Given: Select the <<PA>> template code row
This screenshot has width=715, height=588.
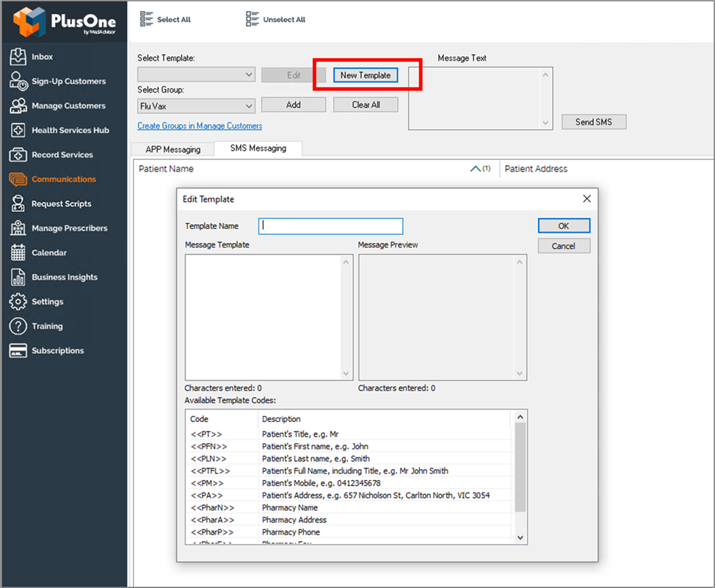Looking at the screenshot, I should pos(349,496).
